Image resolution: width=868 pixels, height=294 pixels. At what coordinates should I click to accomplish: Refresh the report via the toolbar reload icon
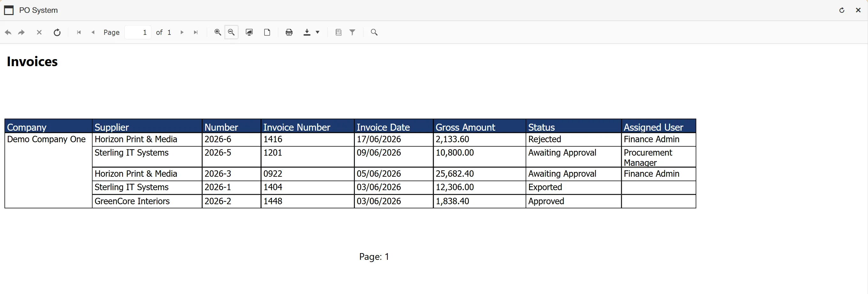[57, 32]
